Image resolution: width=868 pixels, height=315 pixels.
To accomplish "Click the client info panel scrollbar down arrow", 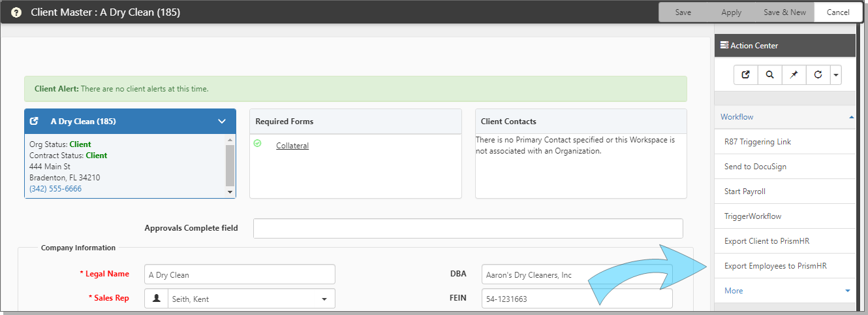I will point(229,191).
